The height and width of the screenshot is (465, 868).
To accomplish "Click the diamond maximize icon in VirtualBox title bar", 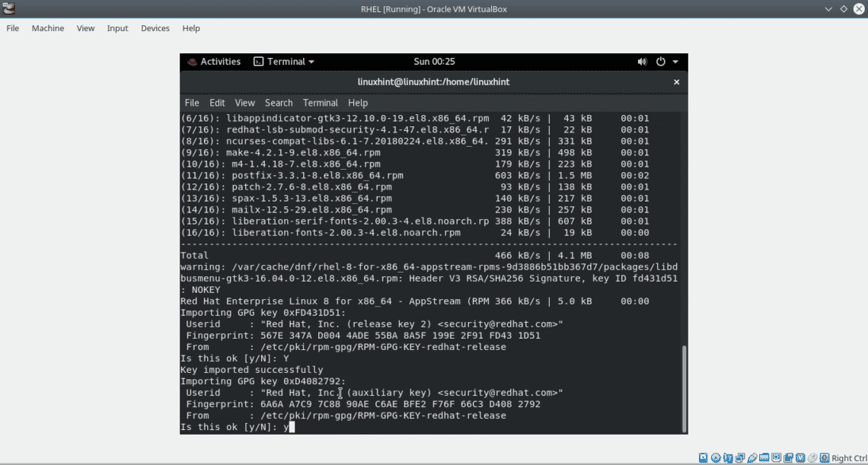I will click(x=844, y=9).
